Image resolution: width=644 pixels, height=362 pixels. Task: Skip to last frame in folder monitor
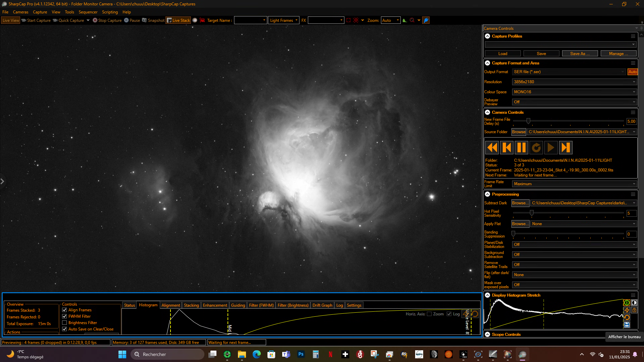coord(565,148)
